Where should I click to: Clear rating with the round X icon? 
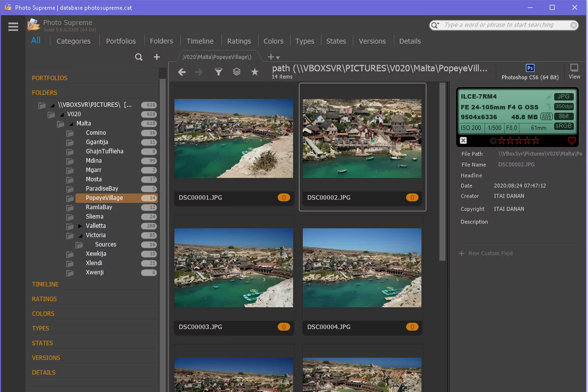[x=493, y=141]
